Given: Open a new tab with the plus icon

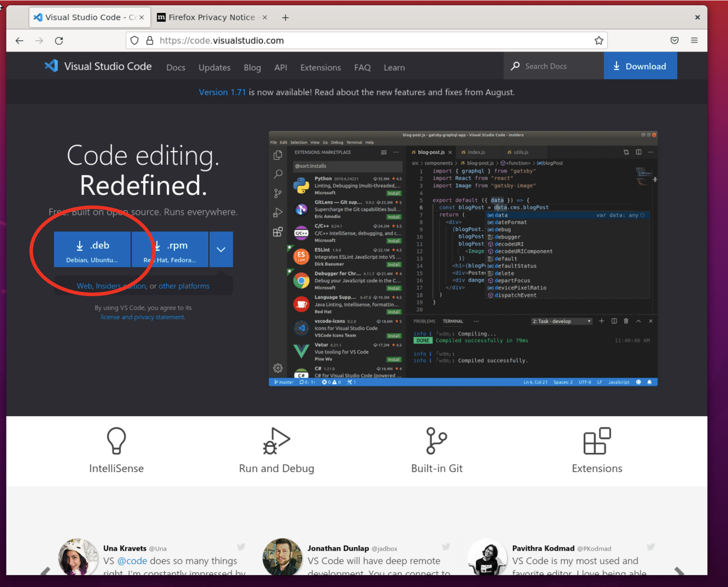Looking at the screenshot, I should click(285, 17).
